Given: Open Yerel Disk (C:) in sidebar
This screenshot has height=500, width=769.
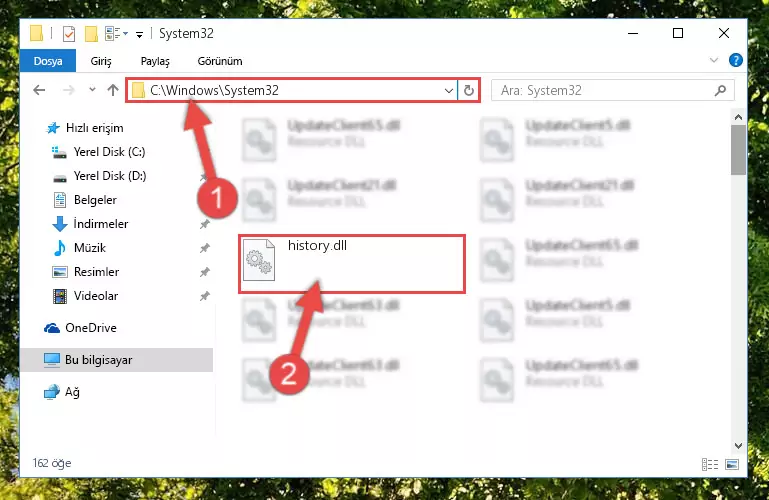Looking at the screenshot, I should pos(99,152).
